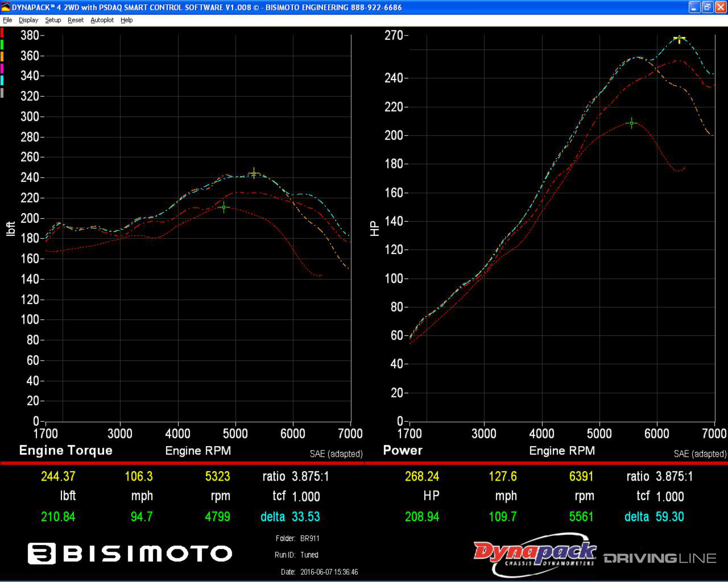
Task: Click the Dynapack app icon in title bar
Action: tap(6, 7)
